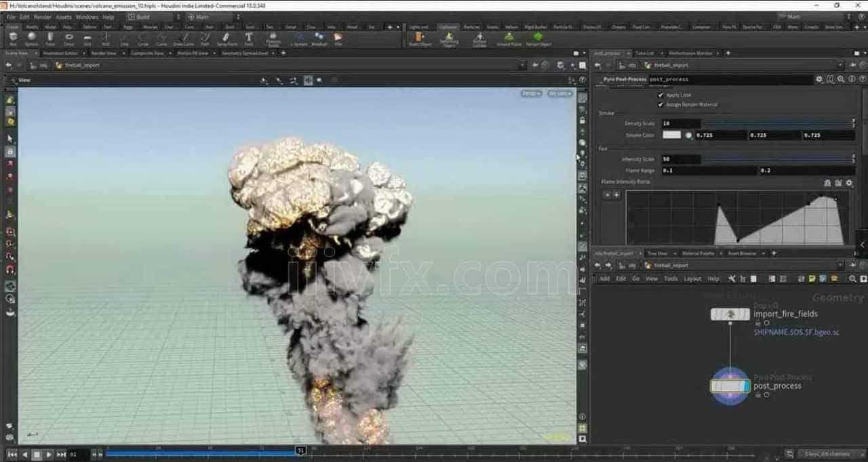Select the Torus shelf tool

(x=68, y=39)
